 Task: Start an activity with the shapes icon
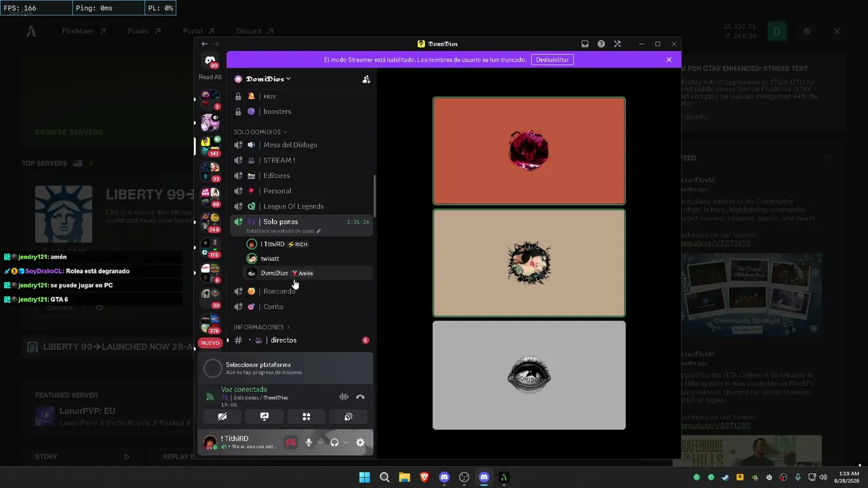307,417
